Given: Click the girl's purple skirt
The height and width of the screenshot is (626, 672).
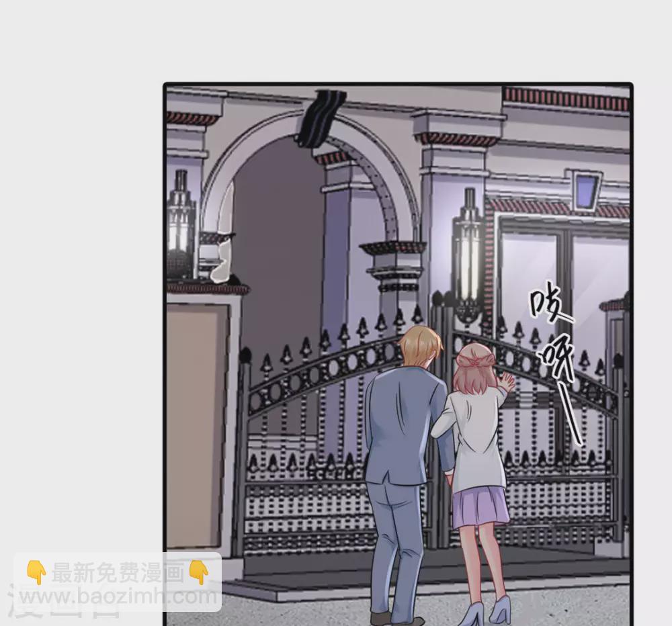Looking at the screenshot, I should point(480,508).
